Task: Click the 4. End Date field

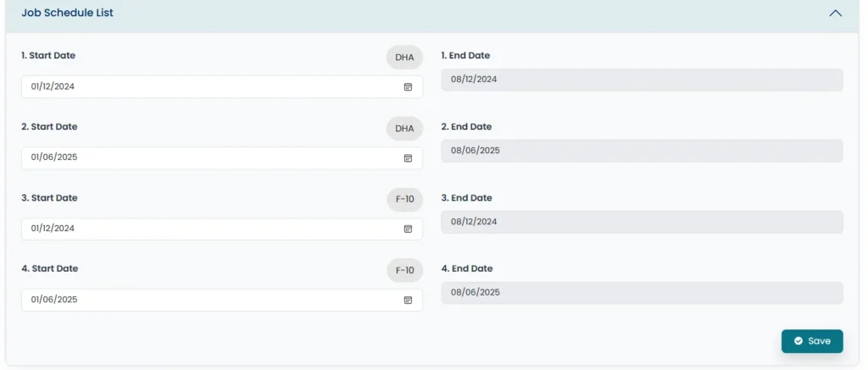Action: pyautogui.click(x=642, y=293)
